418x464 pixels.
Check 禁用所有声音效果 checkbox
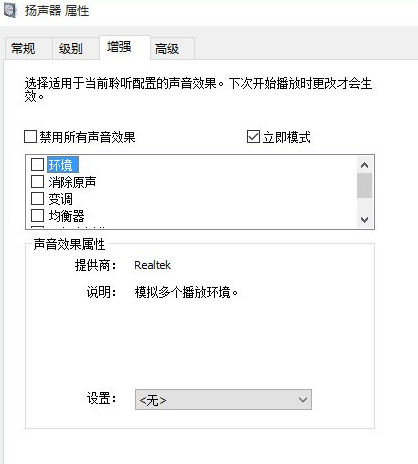point(30,137)
